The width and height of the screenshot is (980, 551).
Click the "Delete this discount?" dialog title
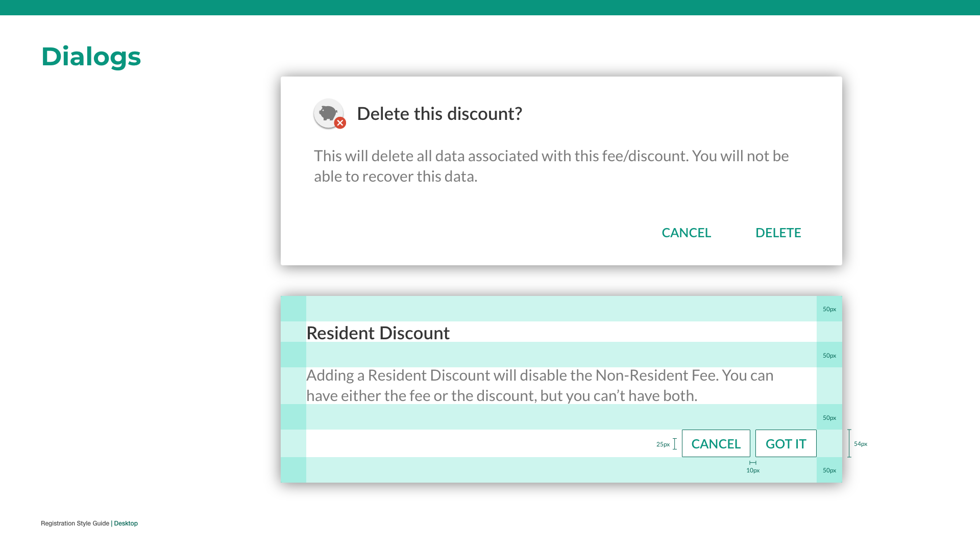tap(439, 113)
